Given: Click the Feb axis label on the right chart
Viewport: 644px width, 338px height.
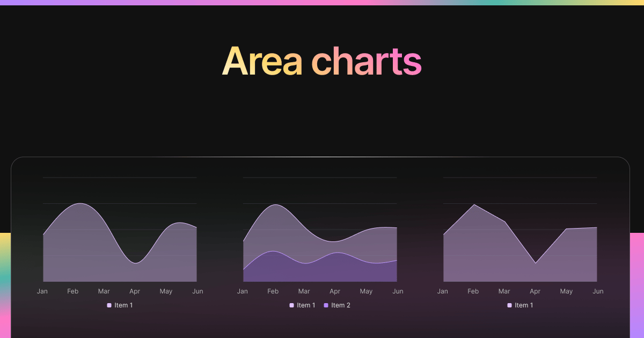Looking at the screenshot, I should 473,291.
